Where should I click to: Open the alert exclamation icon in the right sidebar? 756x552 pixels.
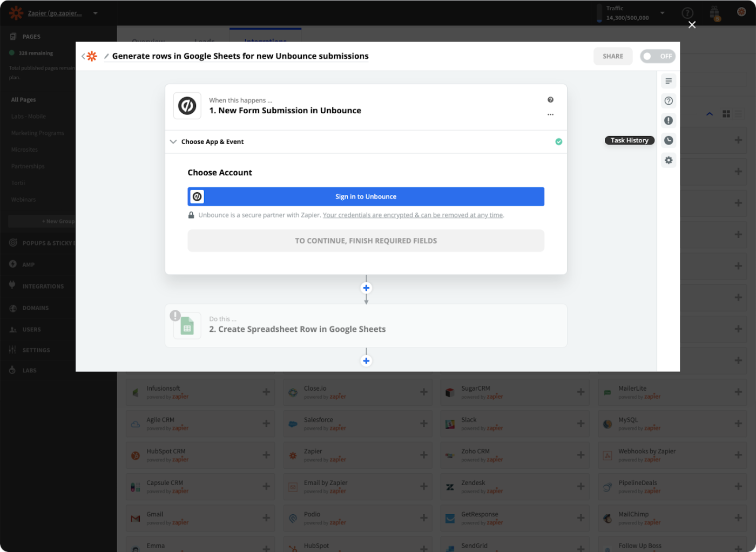pyautogui.click(x=669, y=120)
